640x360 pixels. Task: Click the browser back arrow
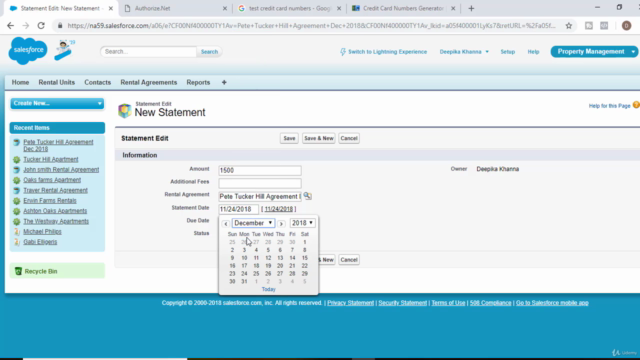pos(10,25)
